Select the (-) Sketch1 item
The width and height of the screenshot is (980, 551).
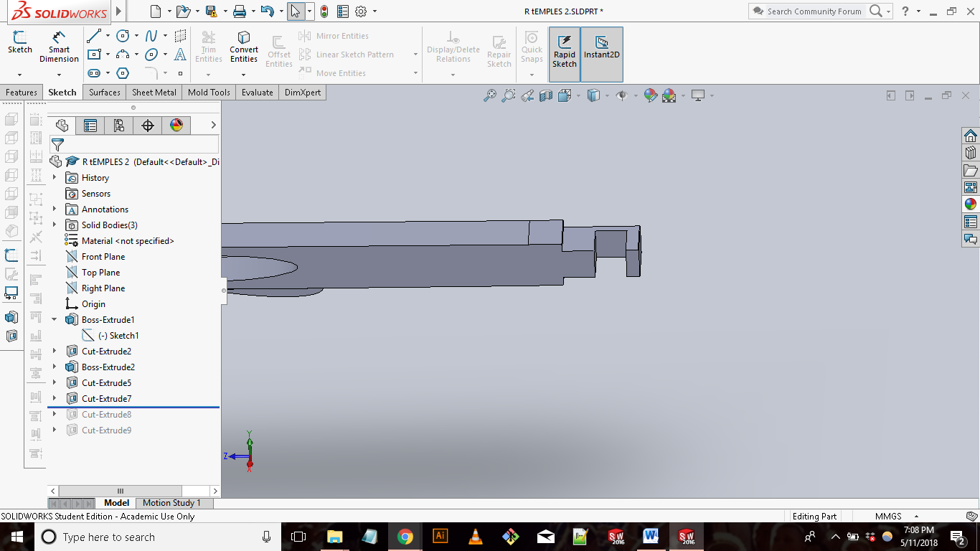click(x=118, y=336)
